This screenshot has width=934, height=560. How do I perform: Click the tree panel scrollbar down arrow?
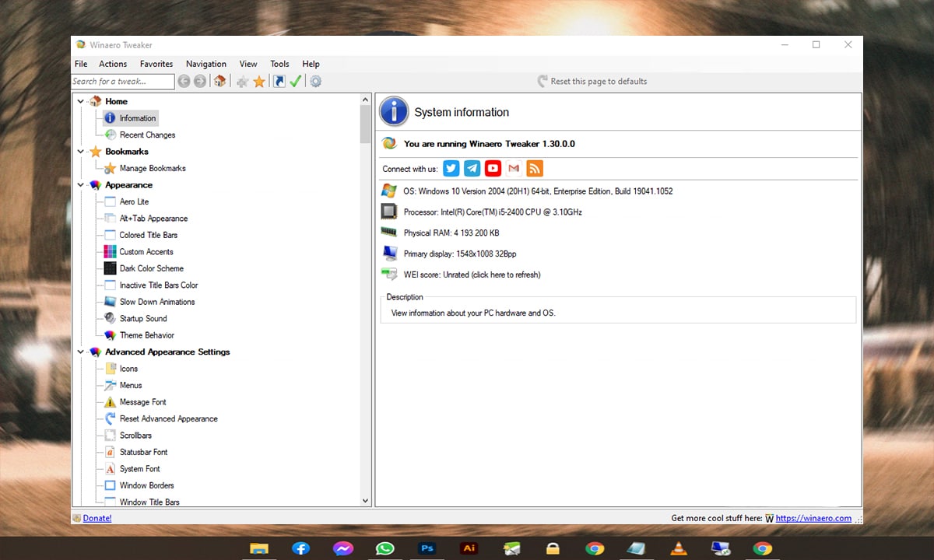366,502
